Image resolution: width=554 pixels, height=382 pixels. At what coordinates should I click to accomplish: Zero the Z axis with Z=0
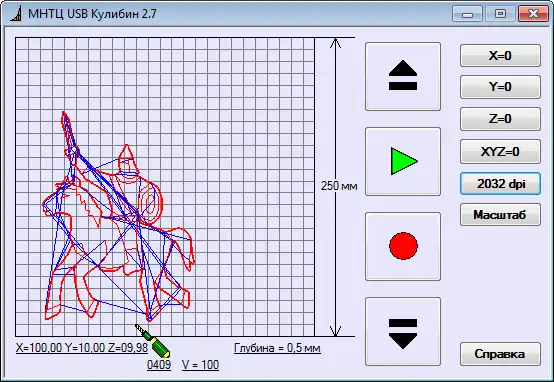[500, 119]
